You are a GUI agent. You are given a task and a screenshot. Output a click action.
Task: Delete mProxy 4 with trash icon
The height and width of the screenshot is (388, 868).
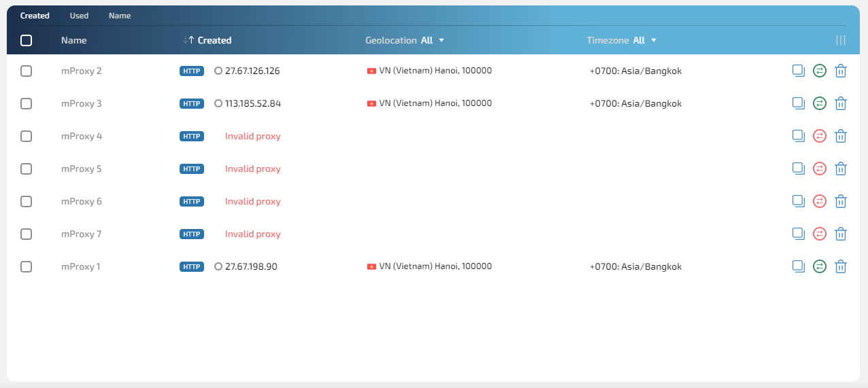[x=841, y=136]
